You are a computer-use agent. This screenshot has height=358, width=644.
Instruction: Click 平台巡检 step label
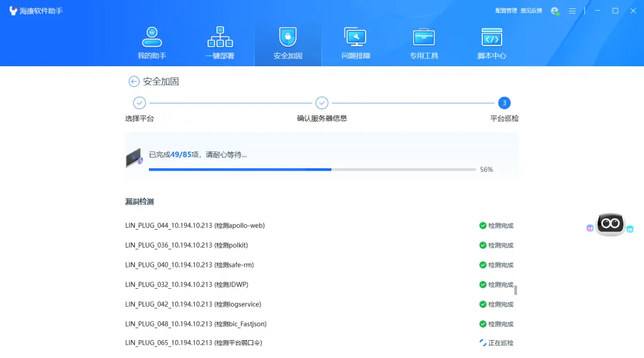point(504,118)
